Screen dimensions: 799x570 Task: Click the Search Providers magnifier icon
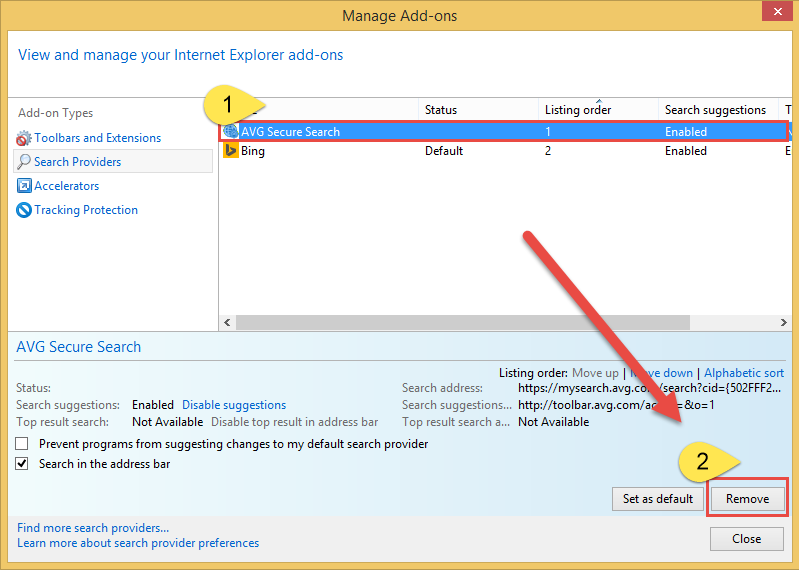[x=24, y=162]
